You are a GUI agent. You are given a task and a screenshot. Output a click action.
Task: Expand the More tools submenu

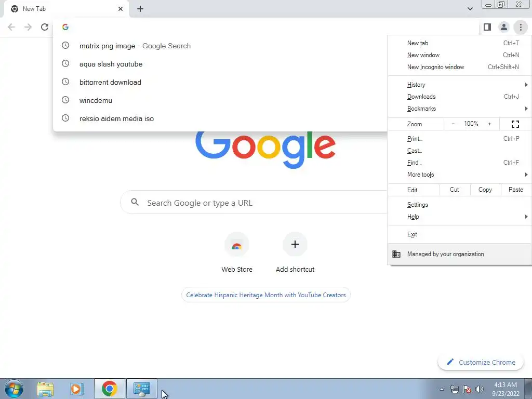tap(460, 175)
